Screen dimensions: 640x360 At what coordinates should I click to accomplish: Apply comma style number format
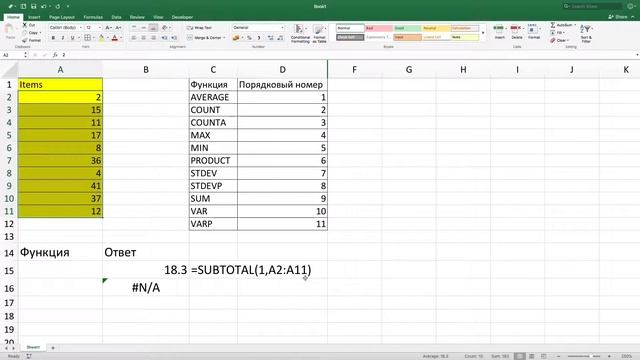[x=259, y=38]
